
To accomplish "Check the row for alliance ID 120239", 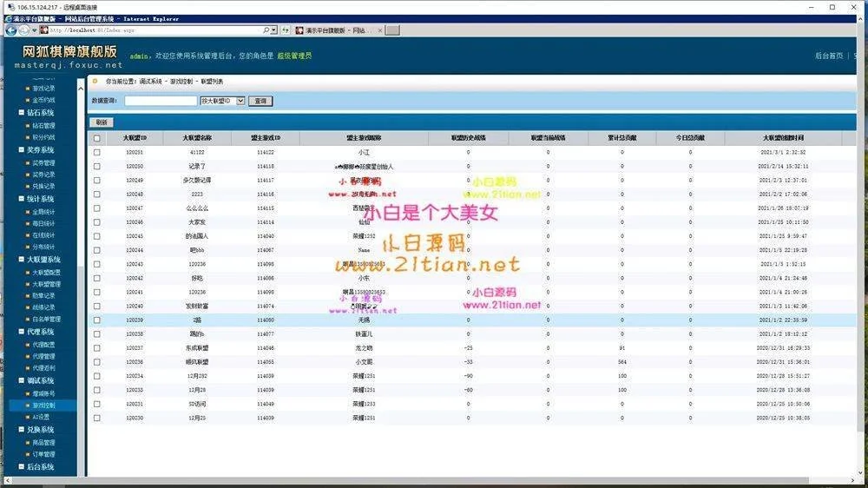I will (x=97, y=320).
